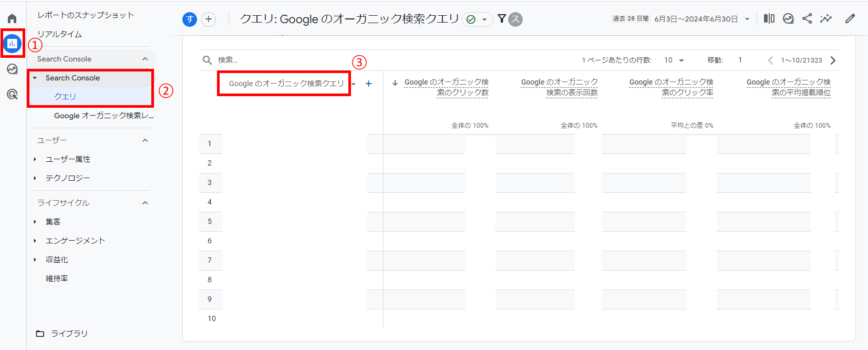Open the Explore icon in left rail
The height and width of the screenshot is (350, 868).
[x=12, y=69]
